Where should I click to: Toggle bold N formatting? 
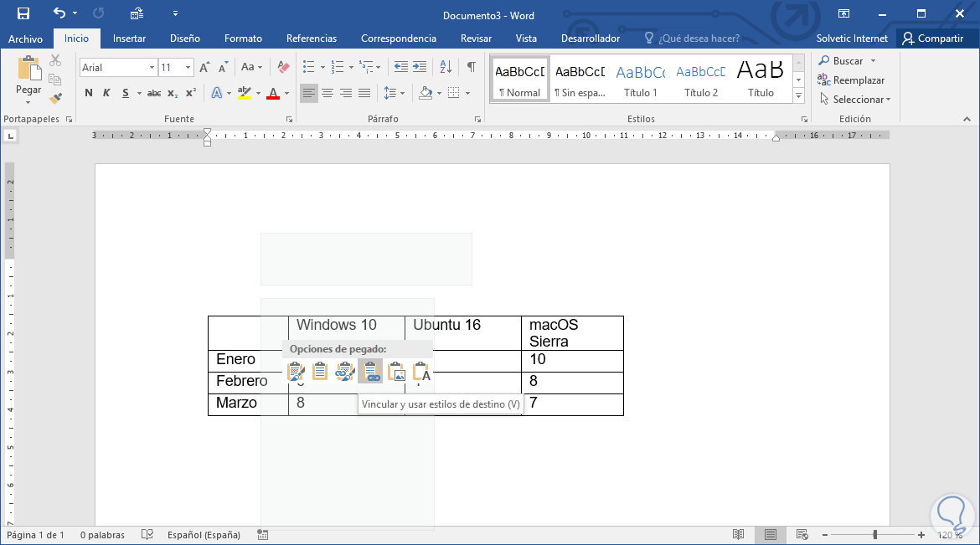(89, 93)
